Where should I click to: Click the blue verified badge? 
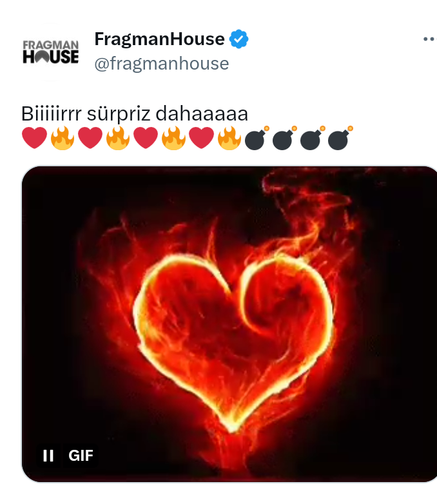[x=238, y=39]
